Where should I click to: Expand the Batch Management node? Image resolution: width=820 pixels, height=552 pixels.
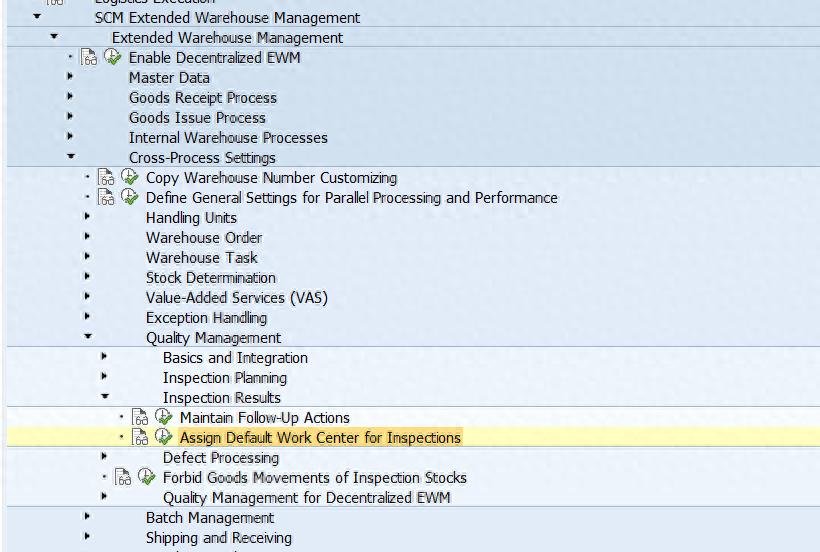tap(87, 517)
